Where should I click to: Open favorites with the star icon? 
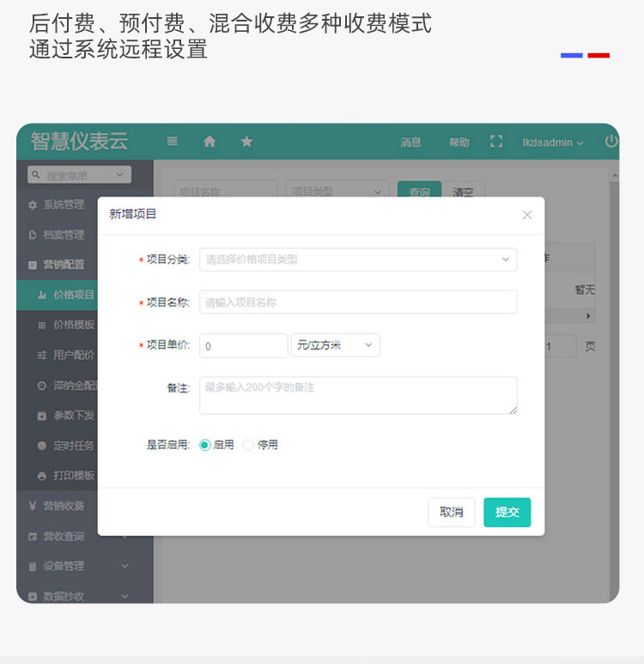point(246,142)
